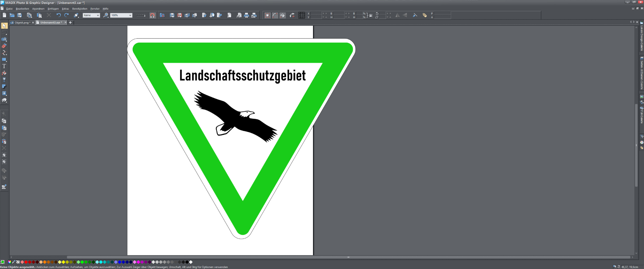Toggle the lock aspect ratio padlock
Image resolution: width=644 pixels, height=269 pixels.
click(x=371, y=15)
